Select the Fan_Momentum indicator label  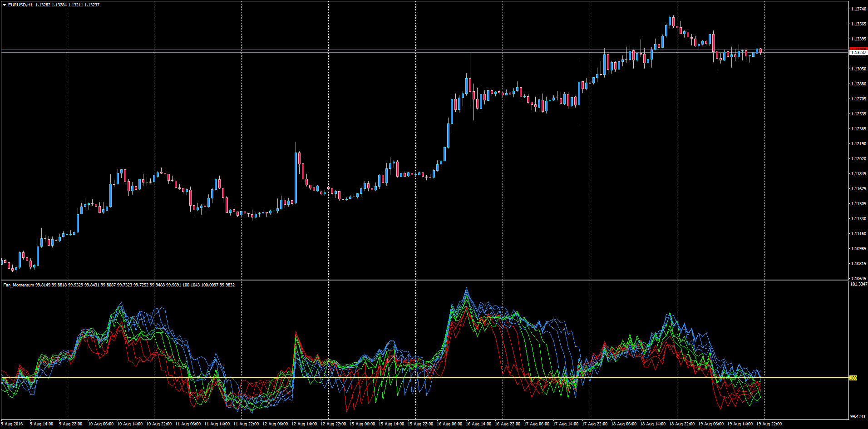point(19,285)
